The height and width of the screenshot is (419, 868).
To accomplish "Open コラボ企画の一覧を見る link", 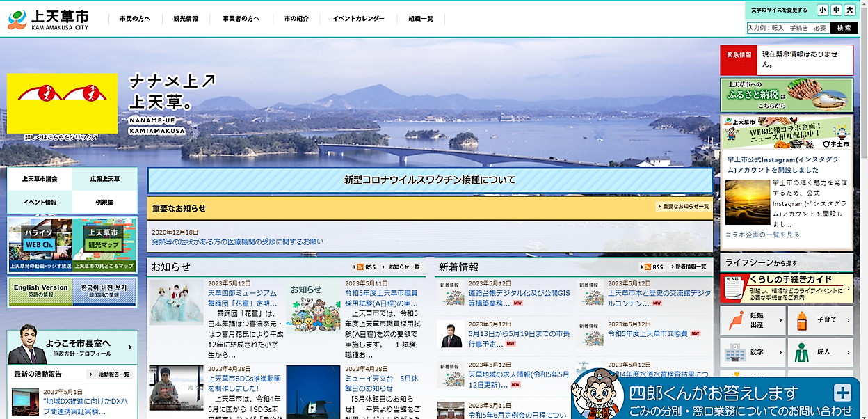I will [x=762, y=235].
